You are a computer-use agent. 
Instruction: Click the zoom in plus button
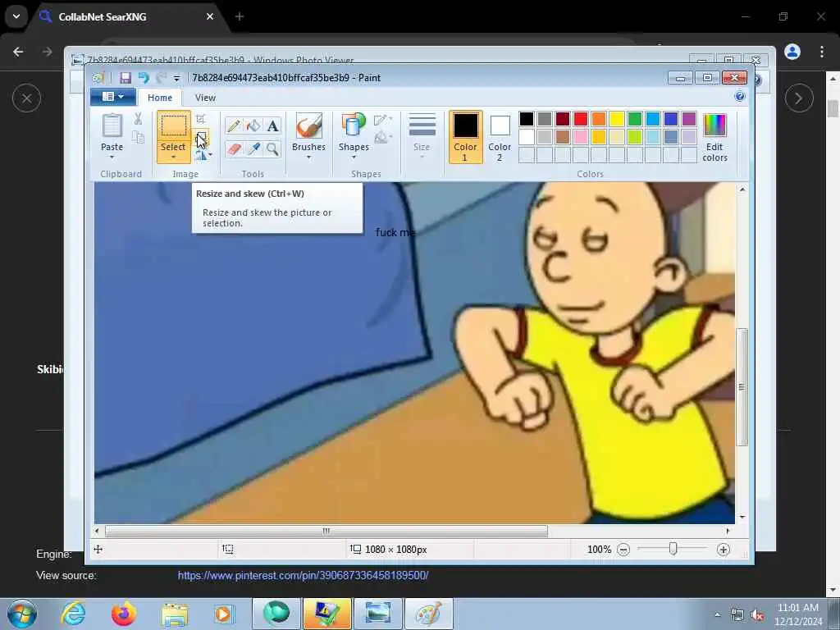click(724, 550)
